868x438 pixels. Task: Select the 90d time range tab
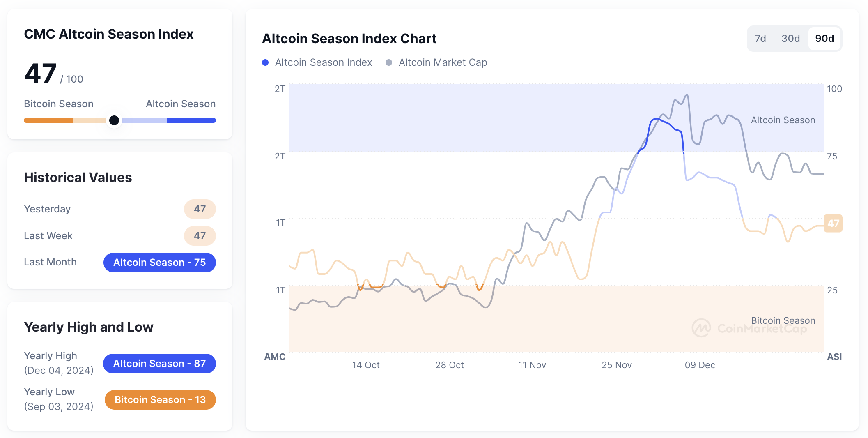pos(824,39)
